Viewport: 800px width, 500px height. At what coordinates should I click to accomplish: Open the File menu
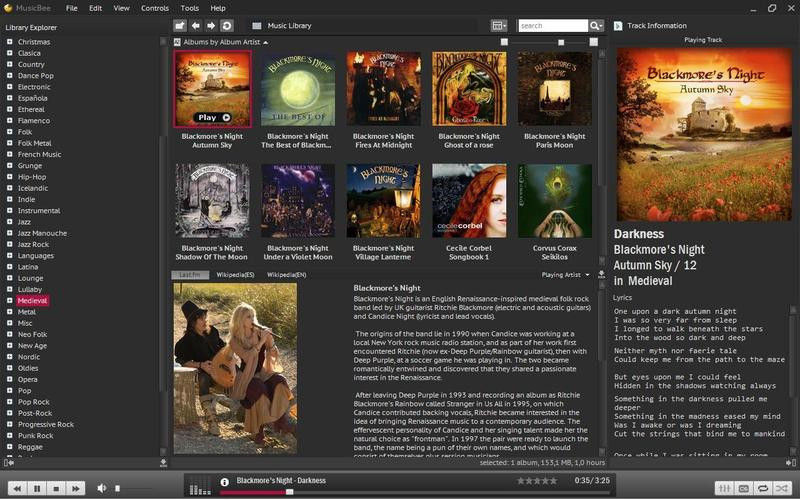(x=72, y=8)
